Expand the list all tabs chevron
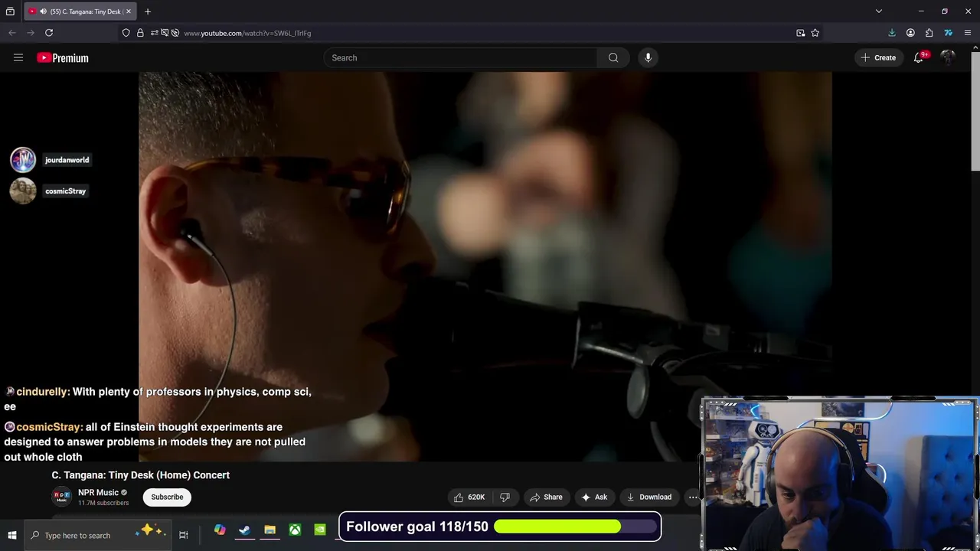 pos(879,11)
